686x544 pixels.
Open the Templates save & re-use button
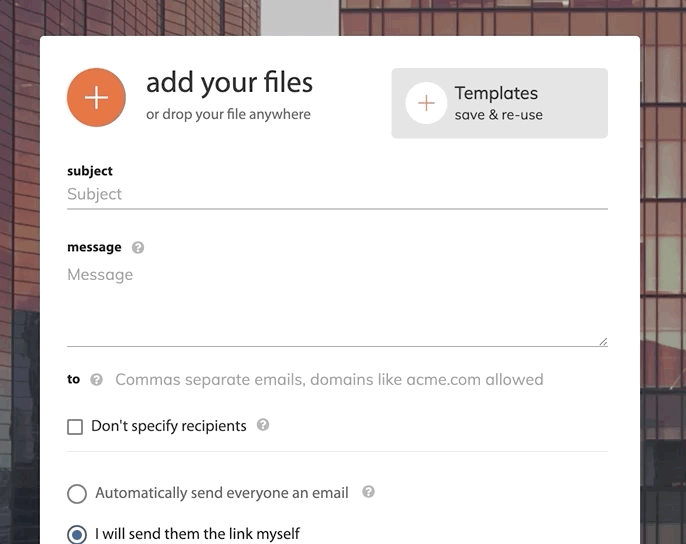(499, 103)
